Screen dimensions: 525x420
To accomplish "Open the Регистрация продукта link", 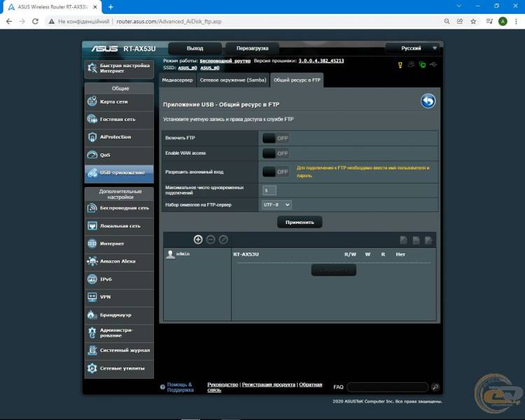I will (269, 384).
